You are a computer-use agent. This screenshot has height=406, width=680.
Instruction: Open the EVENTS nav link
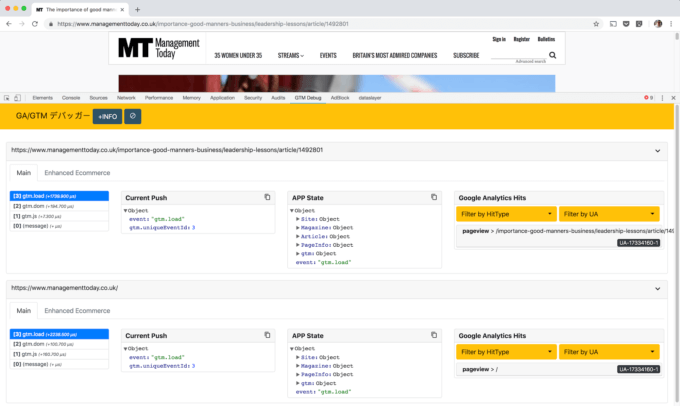tap(328, 56)
